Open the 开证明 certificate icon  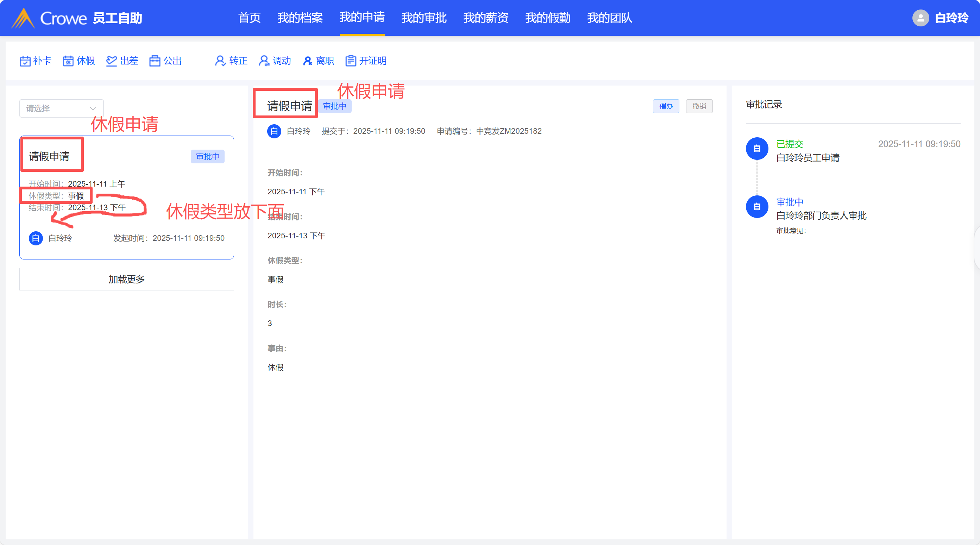click(x=351, y=61)
